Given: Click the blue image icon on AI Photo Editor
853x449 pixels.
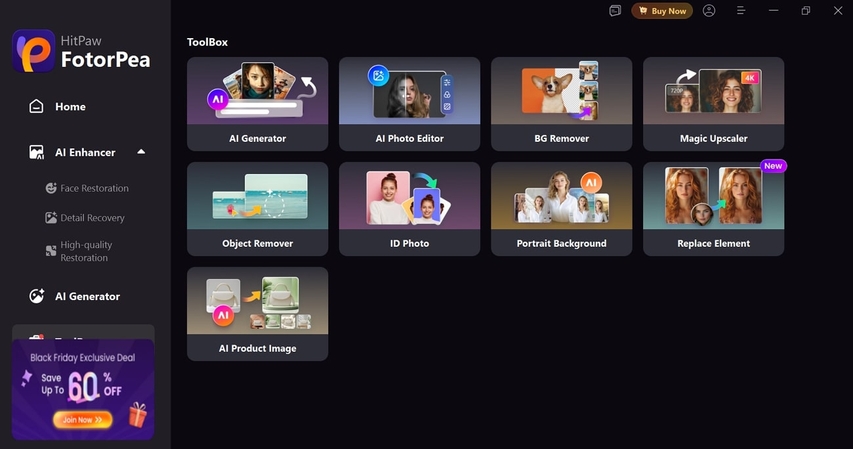Looking at the screenshot, I should click(x=379, y=76).
